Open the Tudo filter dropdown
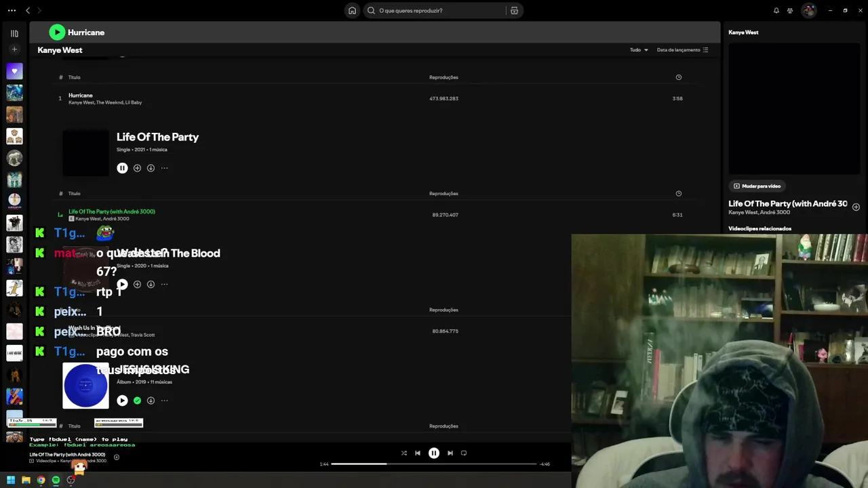The width and height of the screenshot is (868, 488). click(x=639, y=49)
